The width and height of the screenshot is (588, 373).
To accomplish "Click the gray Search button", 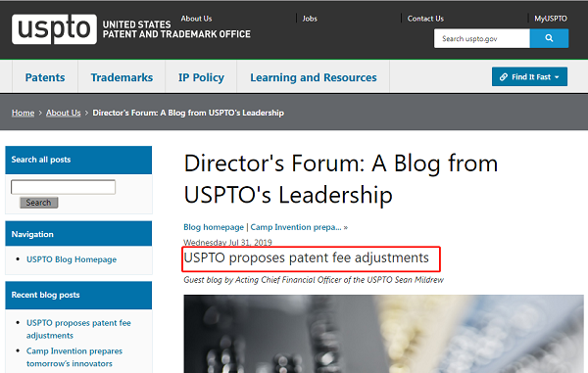I will pos(38,203).
